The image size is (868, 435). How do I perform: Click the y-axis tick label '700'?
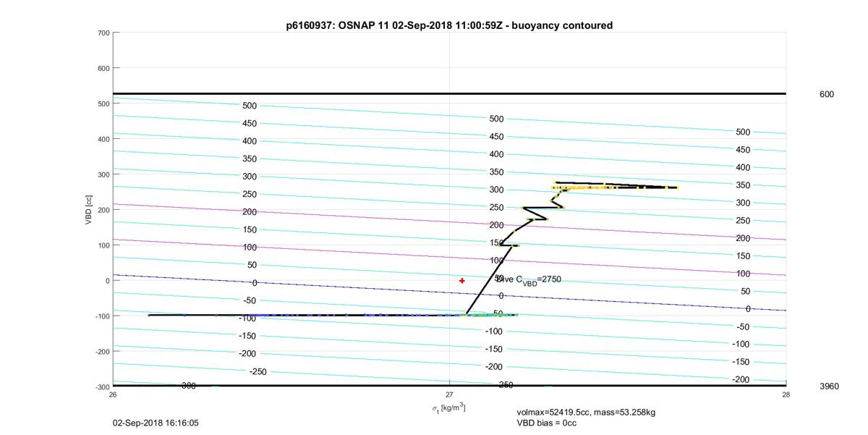(103, 33)
